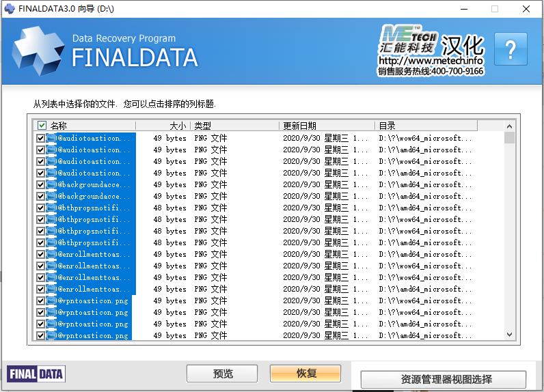Select the second @vpntoasticon.png file name
This screenshot has height=392, width=544.
tap(93, 312)
